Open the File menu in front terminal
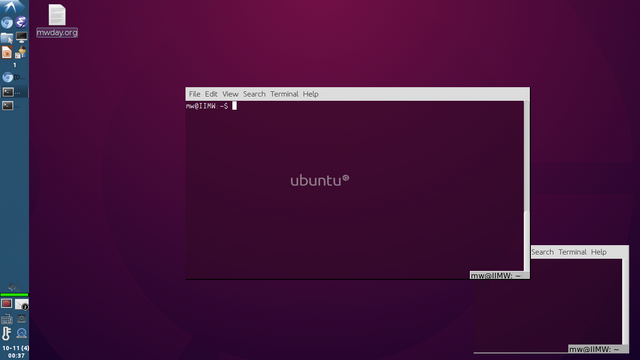This screenshot has width=640, height=360. click(x=194, y=94)
